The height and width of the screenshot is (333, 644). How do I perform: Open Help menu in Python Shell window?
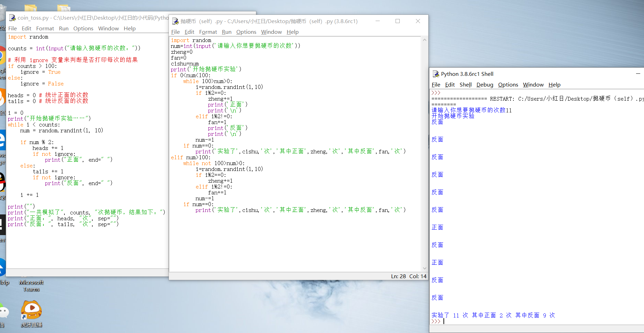(554, 84)
